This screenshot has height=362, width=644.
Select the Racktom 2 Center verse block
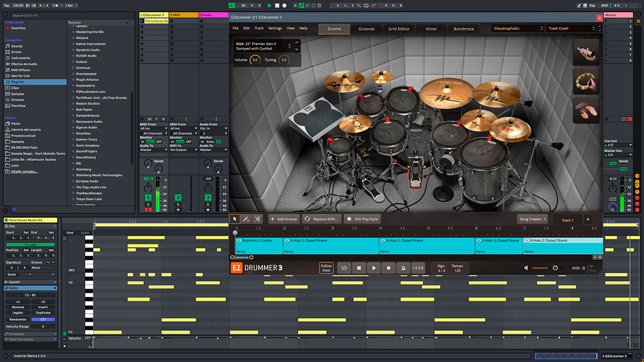tap(259, 246)
